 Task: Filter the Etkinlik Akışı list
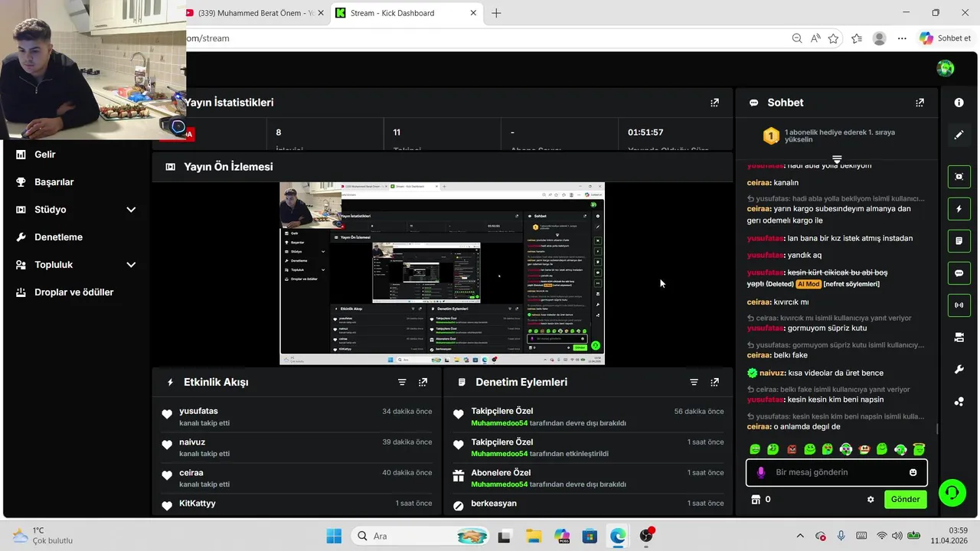coord(402,382)
